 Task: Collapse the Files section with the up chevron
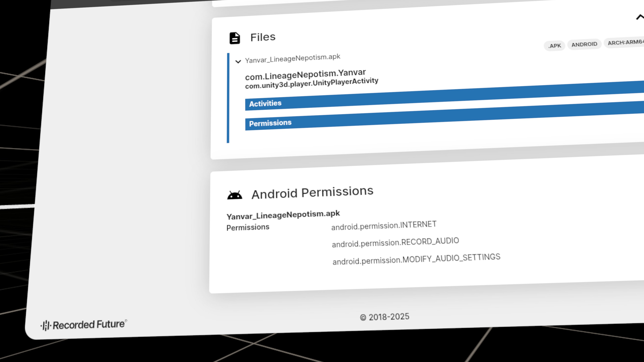(x=640, y=17)
